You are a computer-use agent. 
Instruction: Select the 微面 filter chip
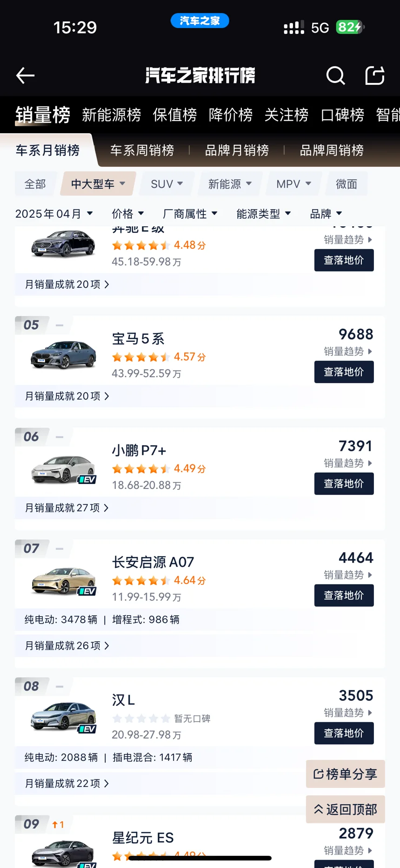[347, 184]
